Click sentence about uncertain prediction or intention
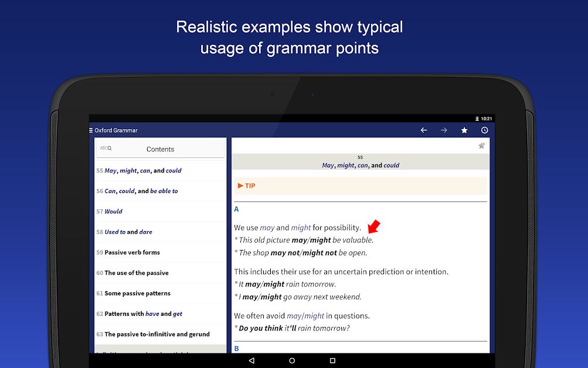588x368 pixels. click(x=341, y=272)
